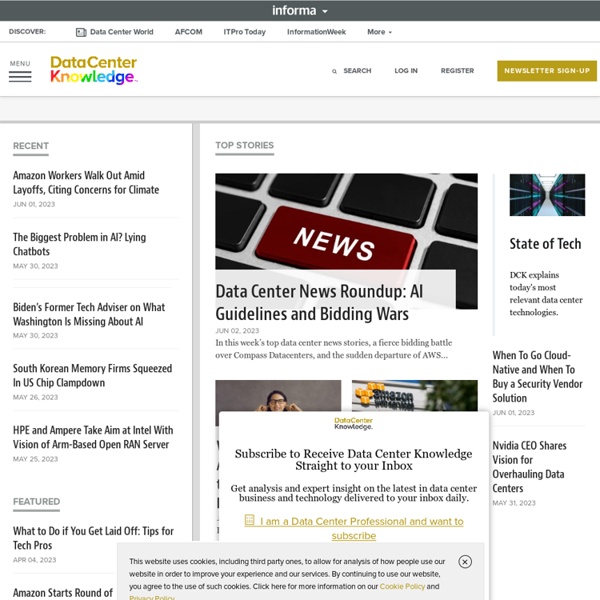Click the State of Tech server thumbnail
Screen dimensions: 600x600
[547, 195]
